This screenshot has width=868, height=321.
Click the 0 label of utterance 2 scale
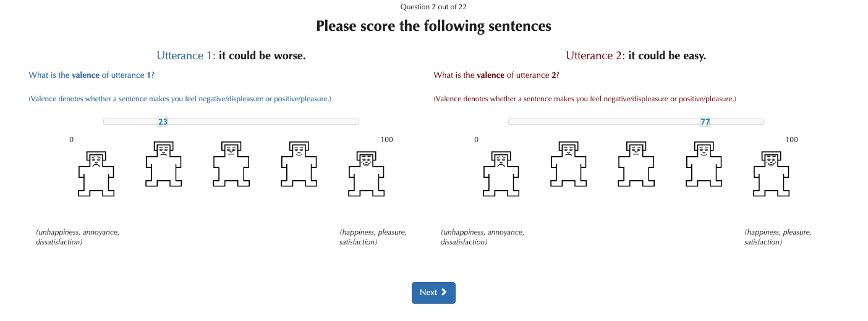point(476,140)
